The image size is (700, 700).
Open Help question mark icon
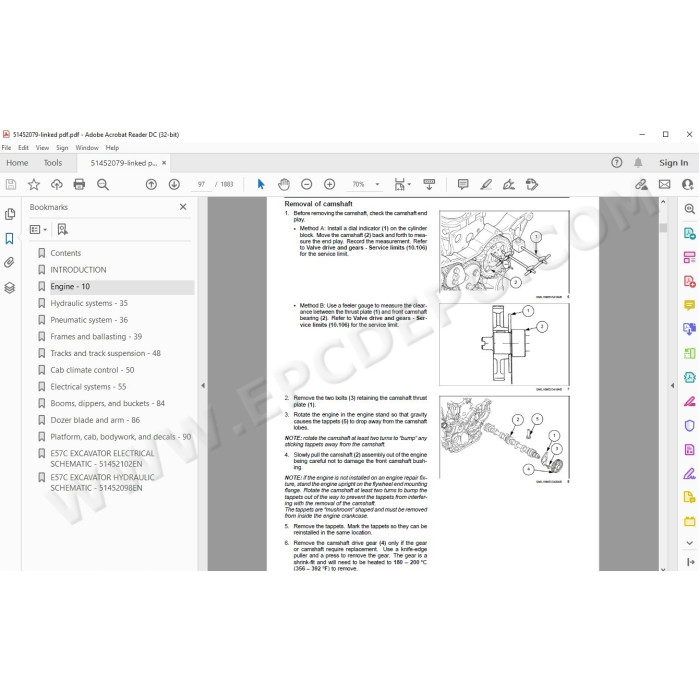point(617,162)
